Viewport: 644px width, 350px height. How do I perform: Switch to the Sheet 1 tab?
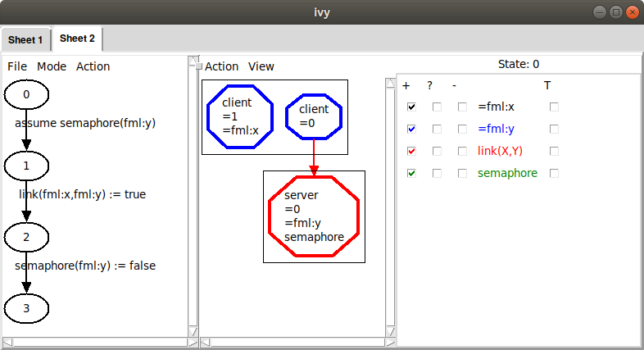pos(25,40)
